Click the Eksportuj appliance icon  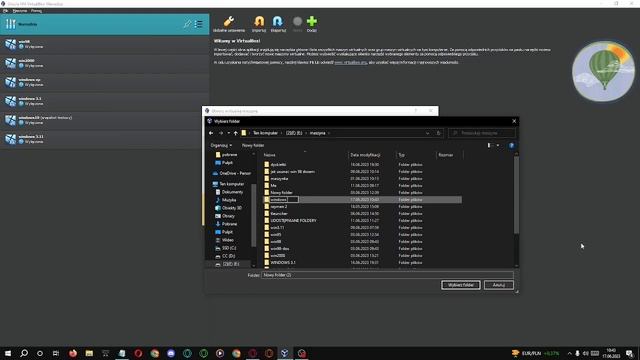[x=278, y=21]
